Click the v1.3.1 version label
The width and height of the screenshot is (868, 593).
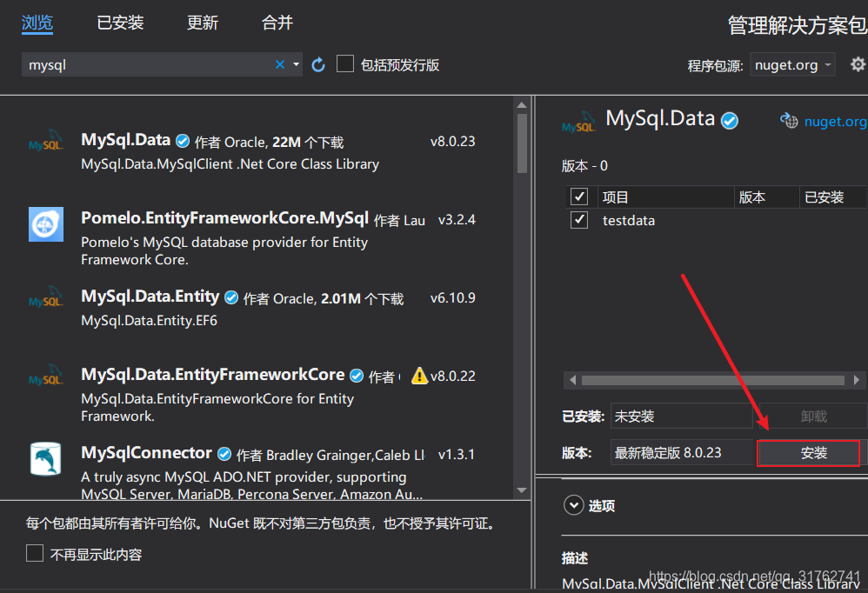coord(456,455)
